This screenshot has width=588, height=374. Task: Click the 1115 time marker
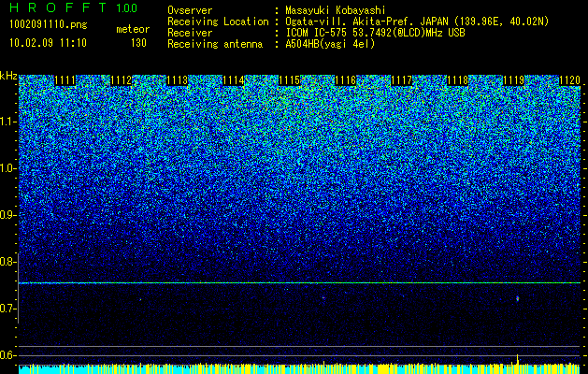[290, 80]
